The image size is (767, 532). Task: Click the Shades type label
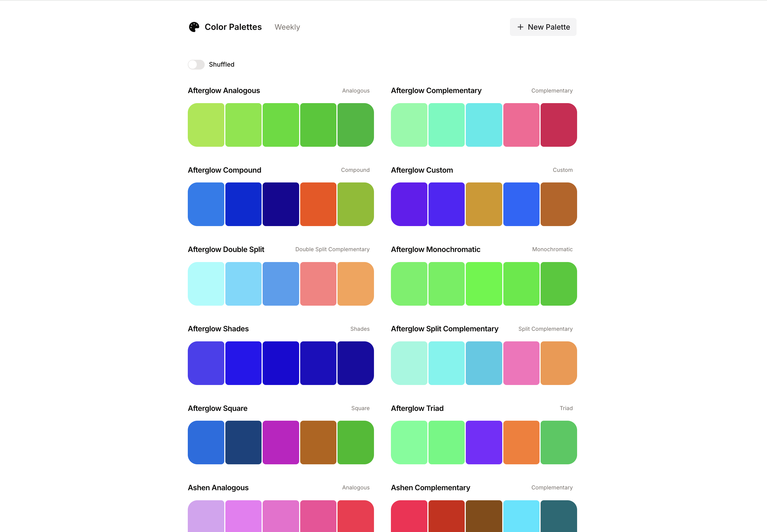point(360,329)
